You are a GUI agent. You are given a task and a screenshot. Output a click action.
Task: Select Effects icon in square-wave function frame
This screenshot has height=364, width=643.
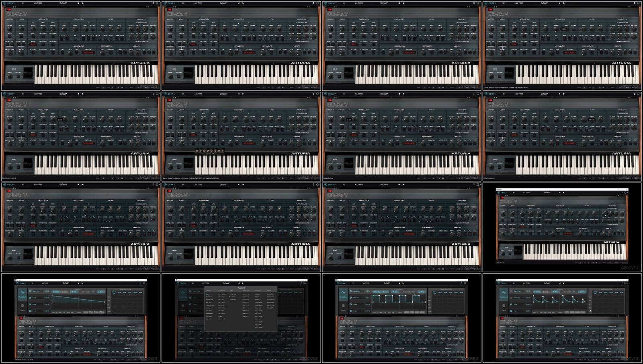point(343,307)
